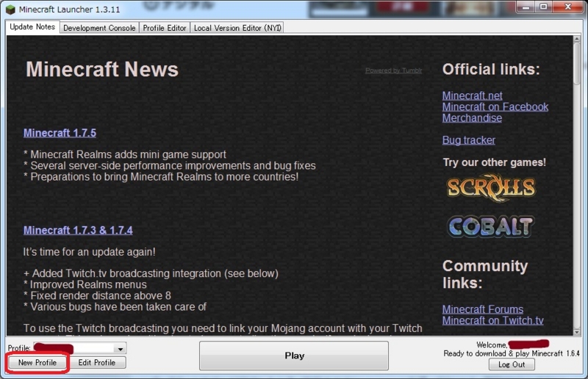Open the Bug tracker link
Screen dimensions: 588x379
pos(469,140)
